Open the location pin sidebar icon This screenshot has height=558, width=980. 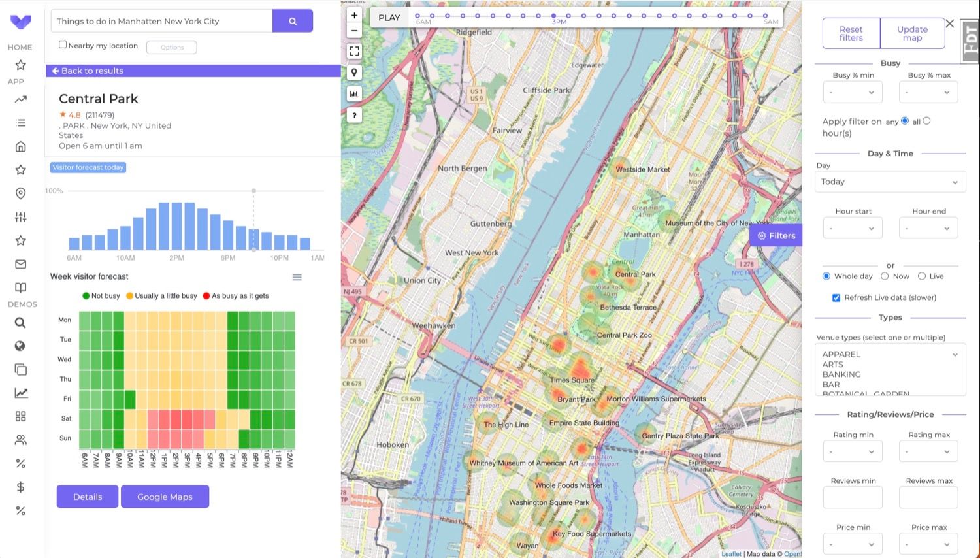(x=21, y=193)
